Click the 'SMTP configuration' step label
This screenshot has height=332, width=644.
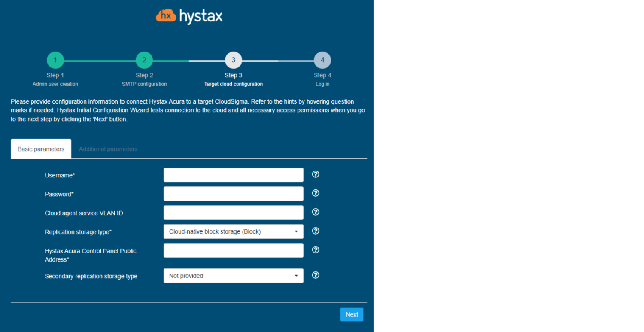pos(144,84)
